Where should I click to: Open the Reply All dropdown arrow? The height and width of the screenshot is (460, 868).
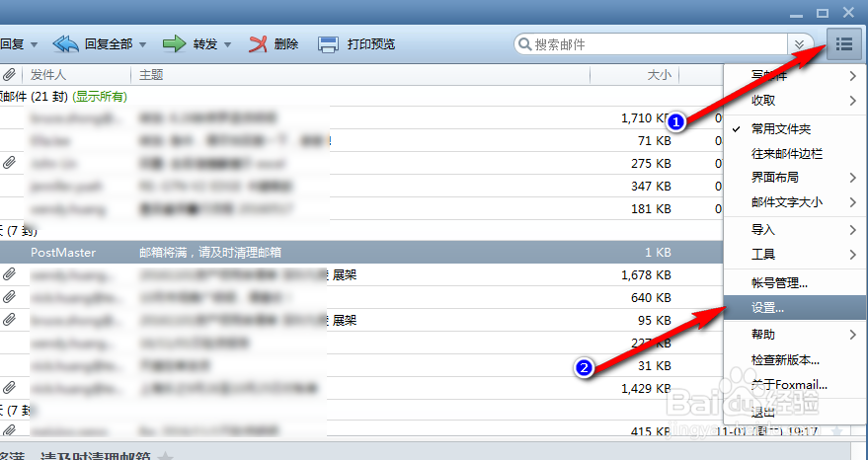pos(142,44)
